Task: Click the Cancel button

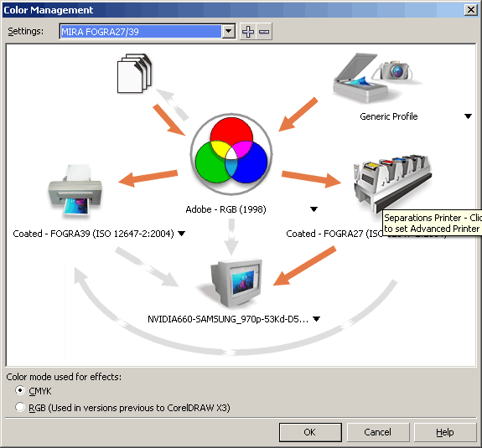Action: click(x=378, y=432)
